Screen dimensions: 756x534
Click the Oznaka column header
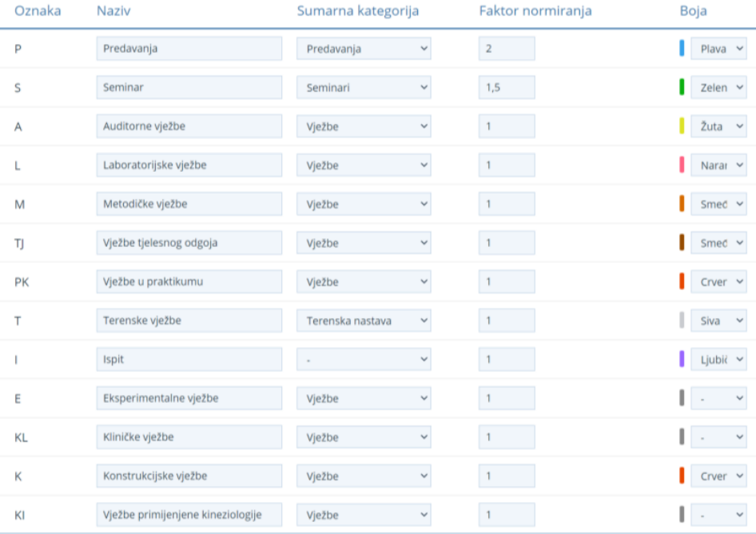tap(38, 10)
